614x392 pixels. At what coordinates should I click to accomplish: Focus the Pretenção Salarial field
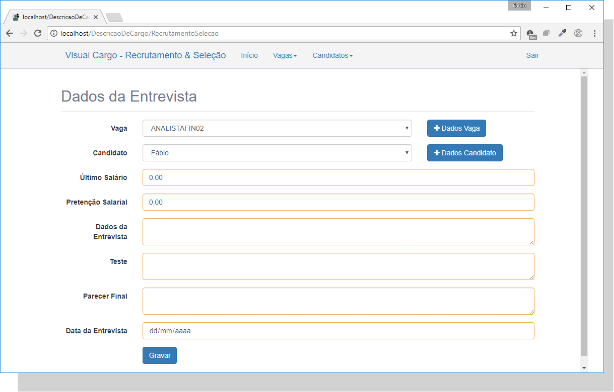[x=338, y=202]
